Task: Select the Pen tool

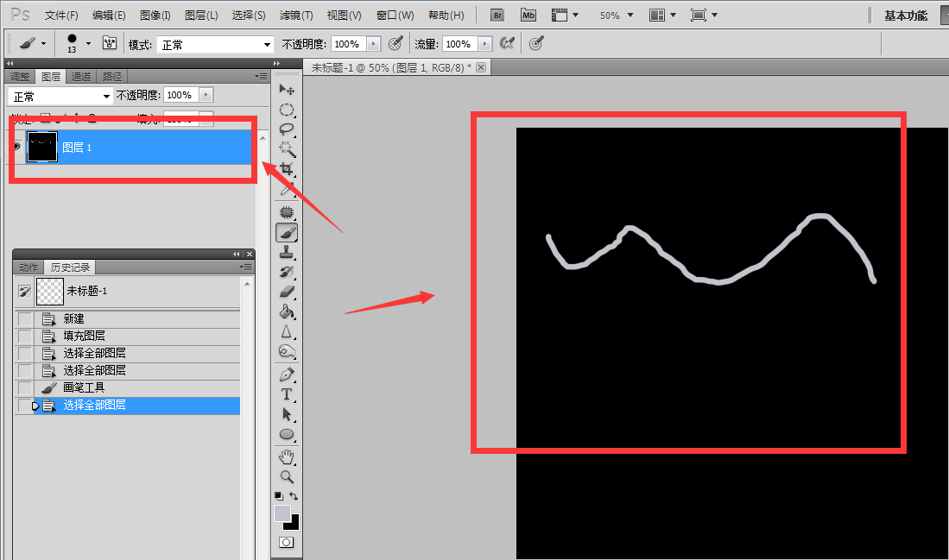Action: point(287,375)
